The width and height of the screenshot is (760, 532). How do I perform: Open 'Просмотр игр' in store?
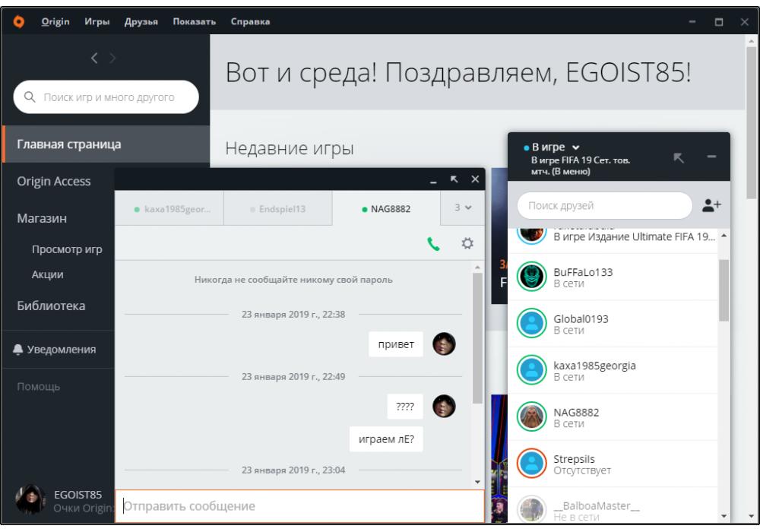[67, 249]
